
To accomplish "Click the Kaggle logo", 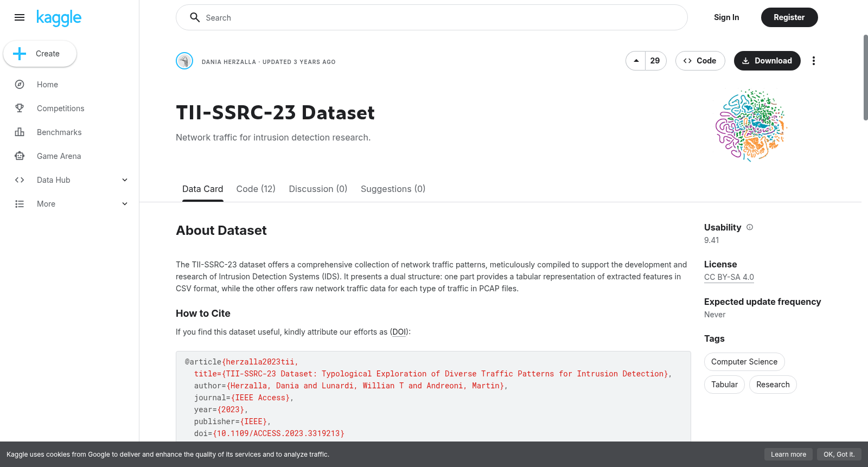I will [59, 18].
